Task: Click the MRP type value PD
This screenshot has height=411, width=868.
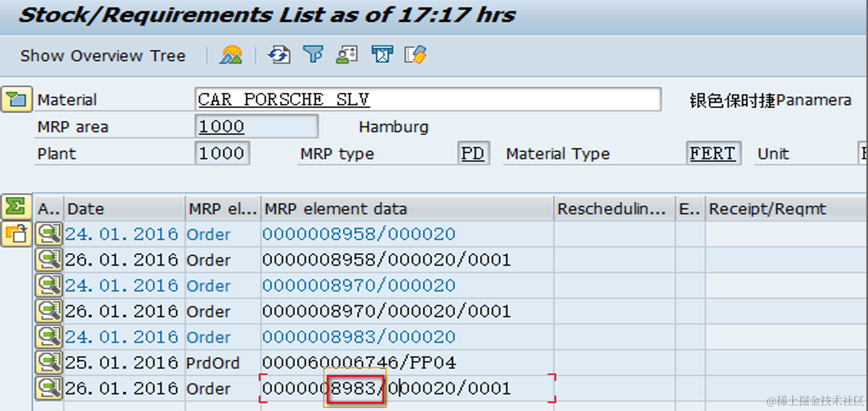Action: pos(473,153)
